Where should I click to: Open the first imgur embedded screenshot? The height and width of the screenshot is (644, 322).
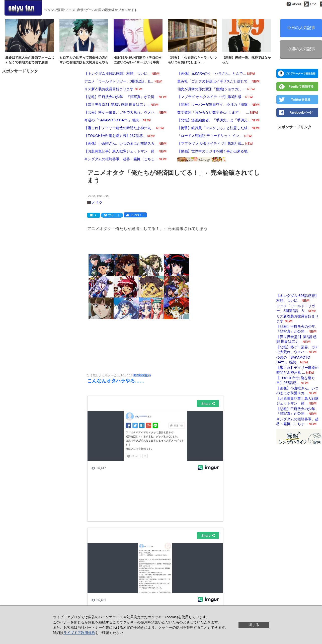(155, 436)
